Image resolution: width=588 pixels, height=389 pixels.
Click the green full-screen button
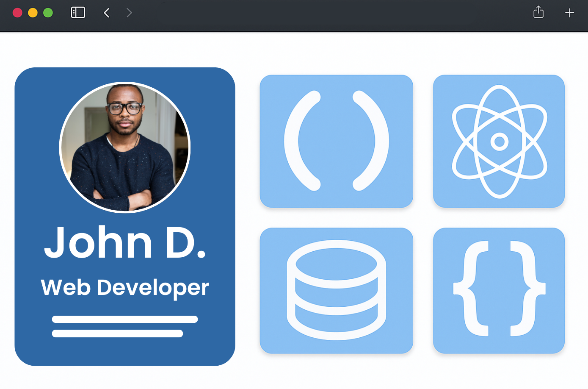[48, 13]
